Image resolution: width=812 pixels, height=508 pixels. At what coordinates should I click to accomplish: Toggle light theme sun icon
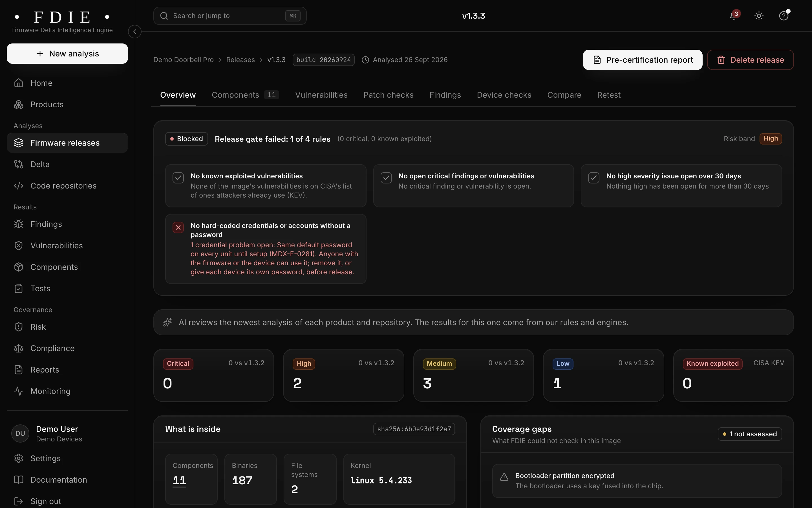point(759,16)
